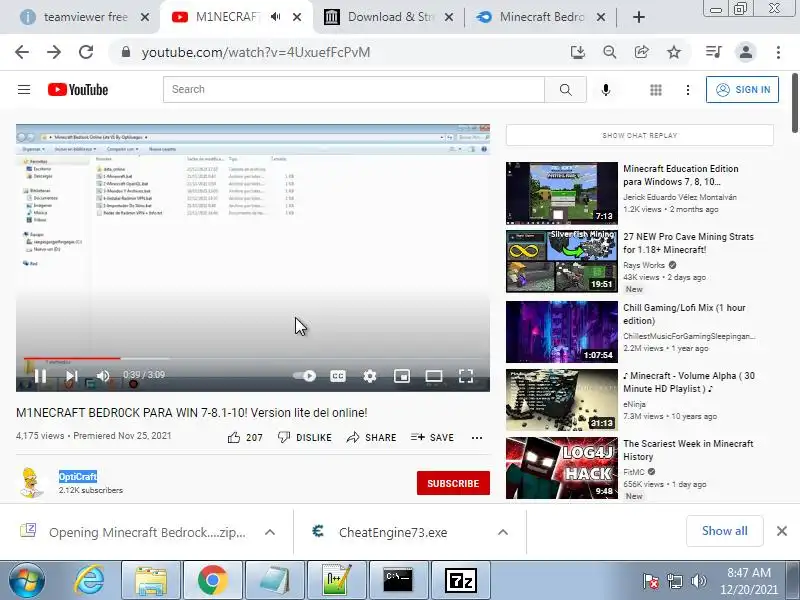Open Chill Gaming/Lofi Mix thumbnail
Image resolution: width=800 pixels, height=600 pixels.
562,332
